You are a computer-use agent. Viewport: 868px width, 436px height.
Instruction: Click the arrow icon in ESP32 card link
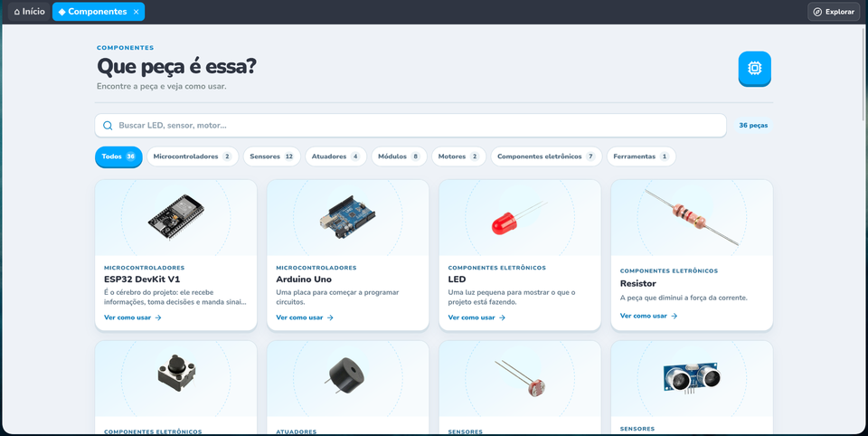(158, 318)
